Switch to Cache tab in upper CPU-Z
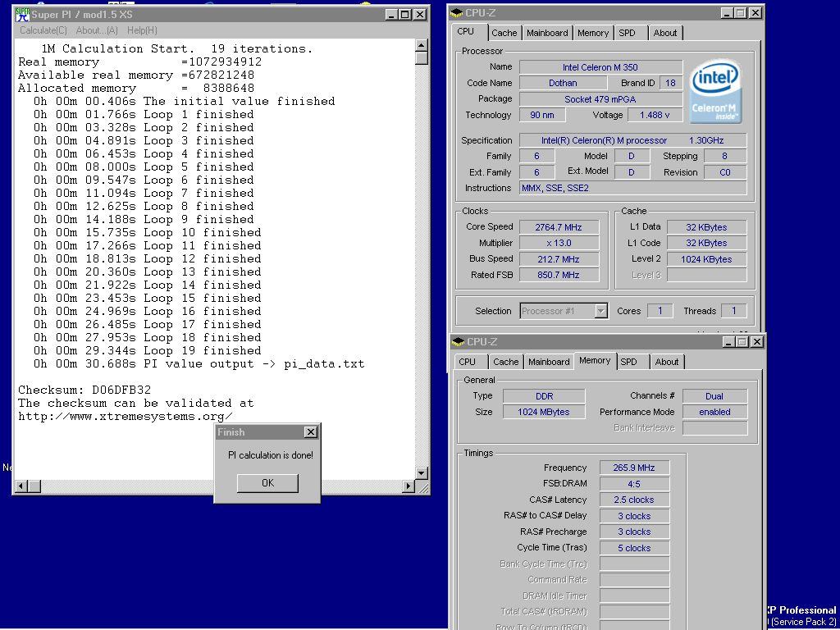This screenshot has height=630, width=840. coord(504,33)
